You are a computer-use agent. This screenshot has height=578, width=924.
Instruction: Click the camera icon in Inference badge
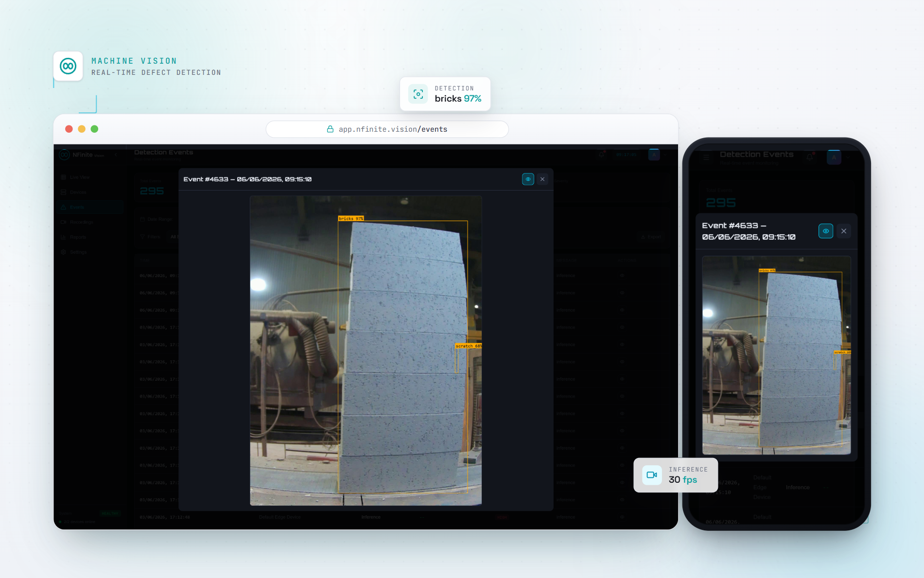(652, 475)
